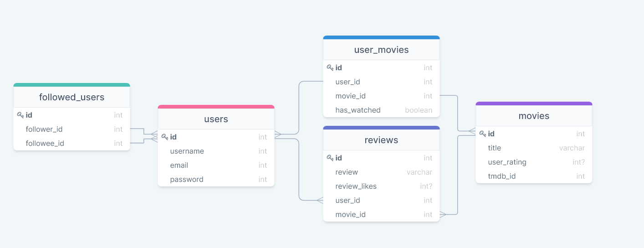Click the id field name in reviews table

point(339,158)
